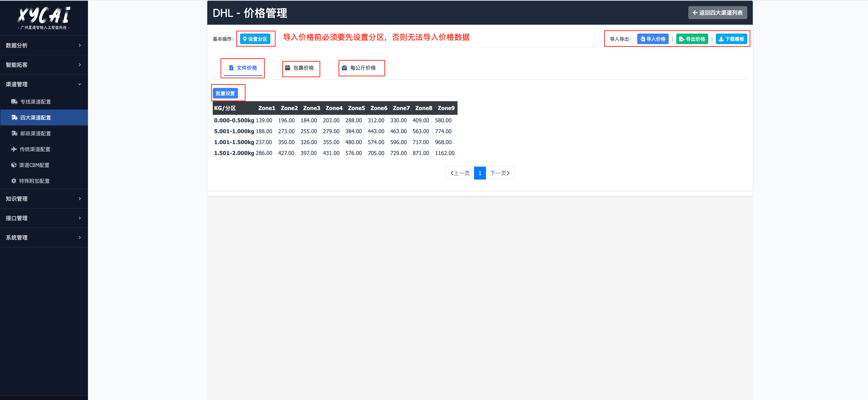Return via 返回四大渠道列表 button
868x400 pixels.
coord(718,13)
